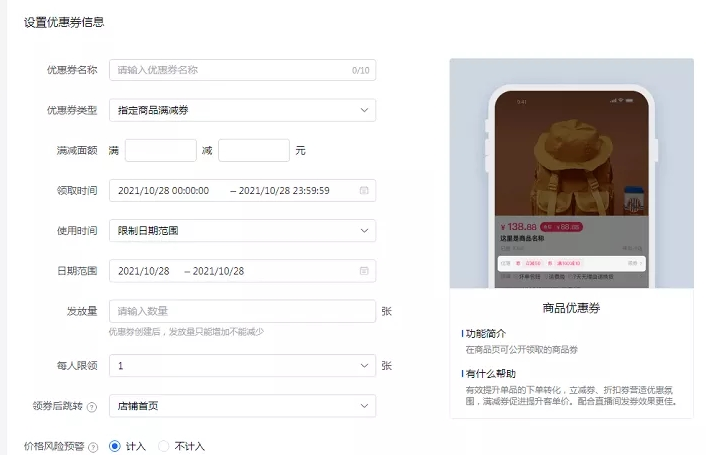Click the 有什么帮助 heading text
The height and width of the screenshot is (455, 706).
pos(491,374)
